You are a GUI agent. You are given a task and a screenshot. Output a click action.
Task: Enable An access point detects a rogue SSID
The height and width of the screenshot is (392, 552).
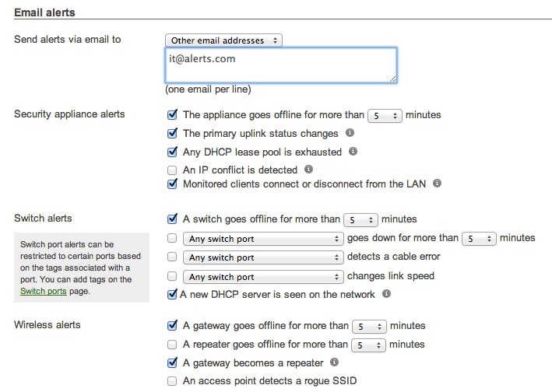pyautogui.click(x=172, y=381)
